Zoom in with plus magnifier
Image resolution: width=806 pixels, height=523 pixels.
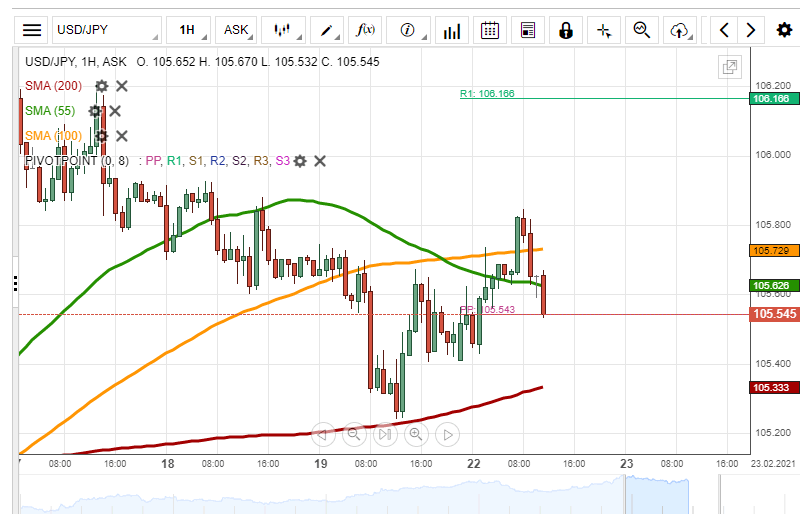point(416,435)
